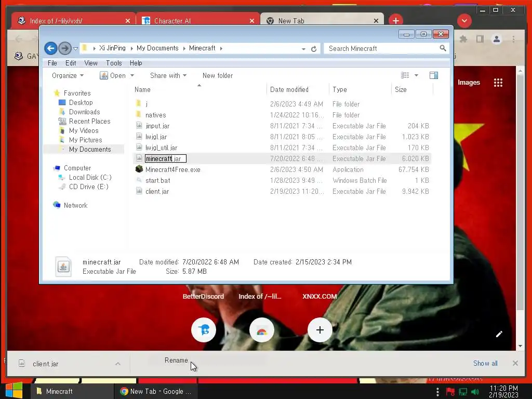Screen dimensions: 532x399
Task: Click Show all downloads link
Action: point(485,363)
